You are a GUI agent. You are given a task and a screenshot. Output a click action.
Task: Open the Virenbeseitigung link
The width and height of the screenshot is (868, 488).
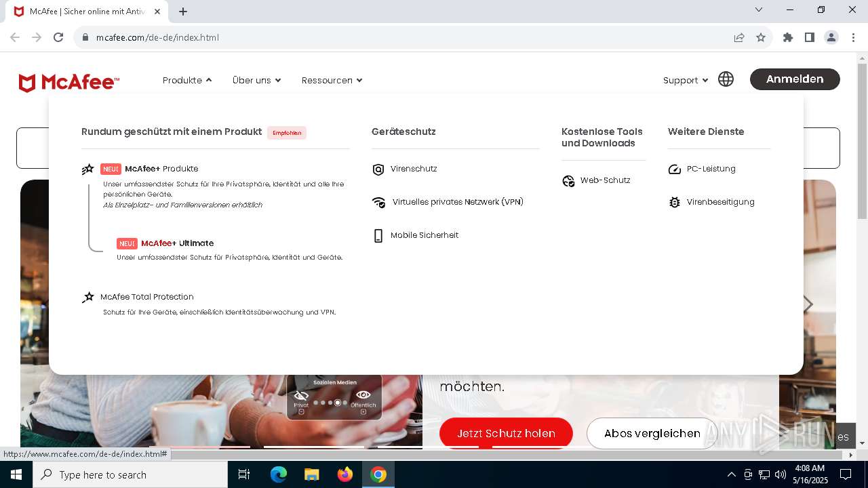720,202
